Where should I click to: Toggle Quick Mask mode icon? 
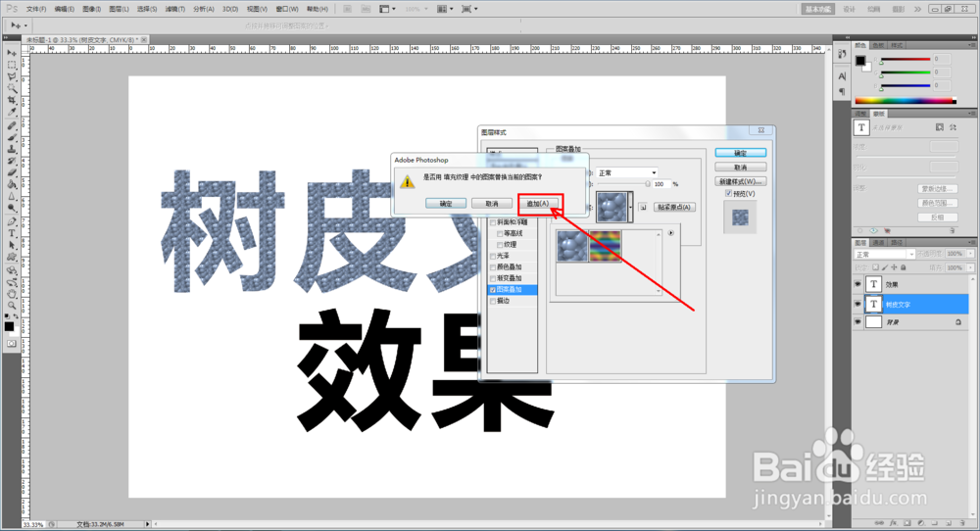(x=11, y=344)
